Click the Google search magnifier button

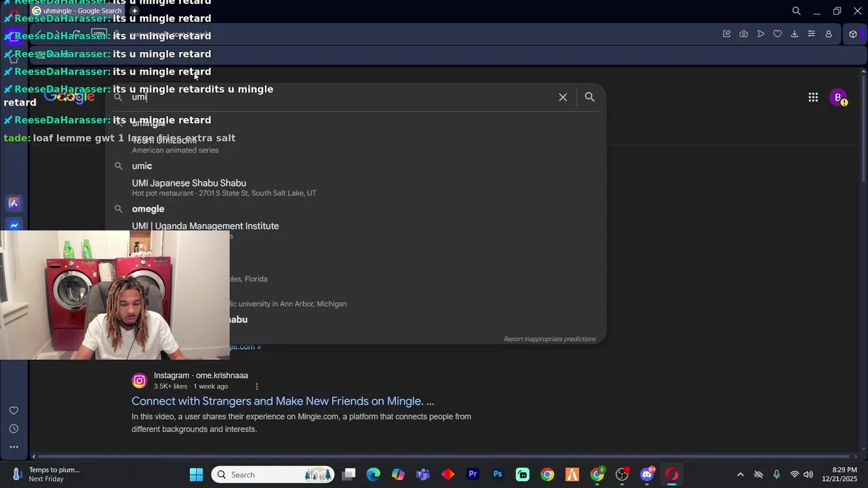pyautogui.click(x=590, y=98)
